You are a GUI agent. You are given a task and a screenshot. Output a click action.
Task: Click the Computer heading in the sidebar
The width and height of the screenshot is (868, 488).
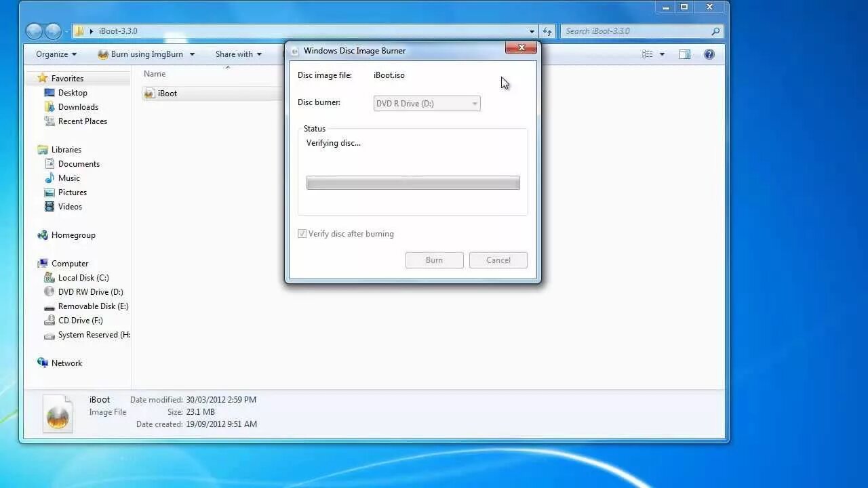pyautogui.click(x=70, y=264)
